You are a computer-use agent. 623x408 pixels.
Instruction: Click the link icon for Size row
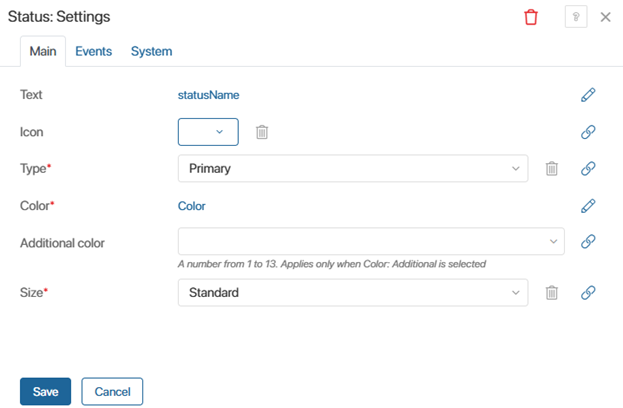[588, 292]
